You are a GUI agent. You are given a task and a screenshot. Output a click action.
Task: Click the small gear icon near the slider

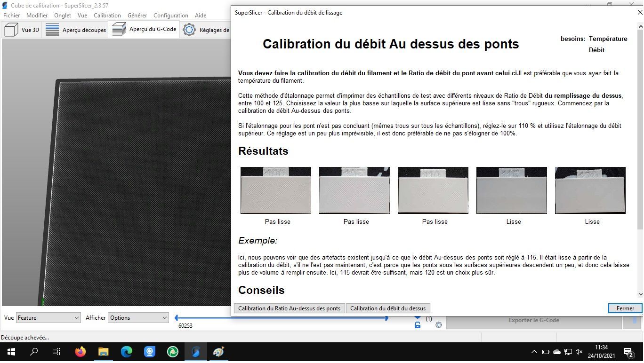click(x=439, y=325)
